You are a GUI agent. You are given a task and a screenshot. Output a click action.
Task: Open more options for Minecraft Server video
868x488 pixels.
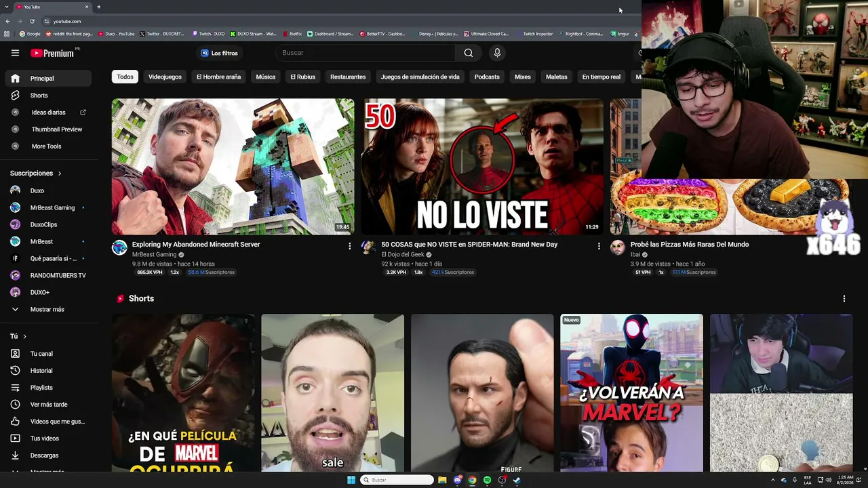click(349, 246)
